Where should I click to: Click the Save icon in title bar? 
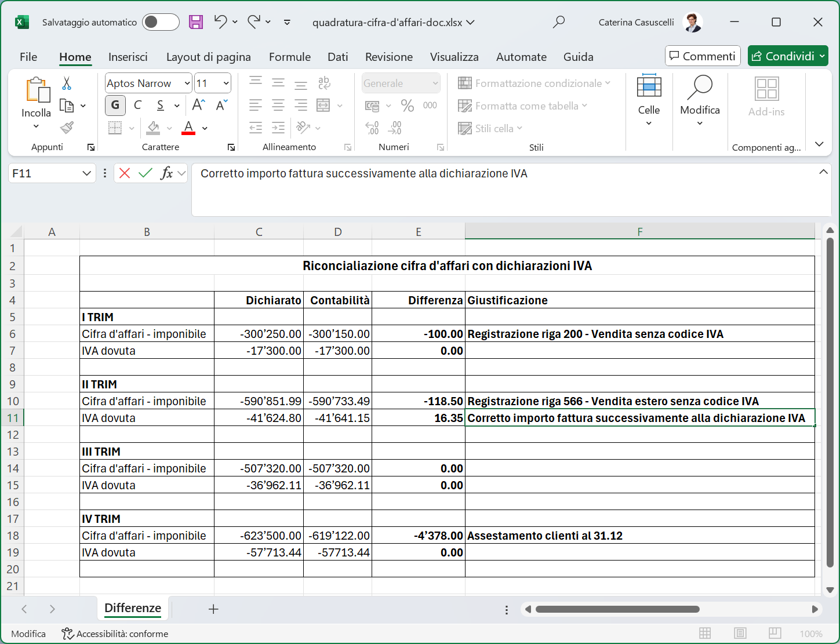[196, 22]
